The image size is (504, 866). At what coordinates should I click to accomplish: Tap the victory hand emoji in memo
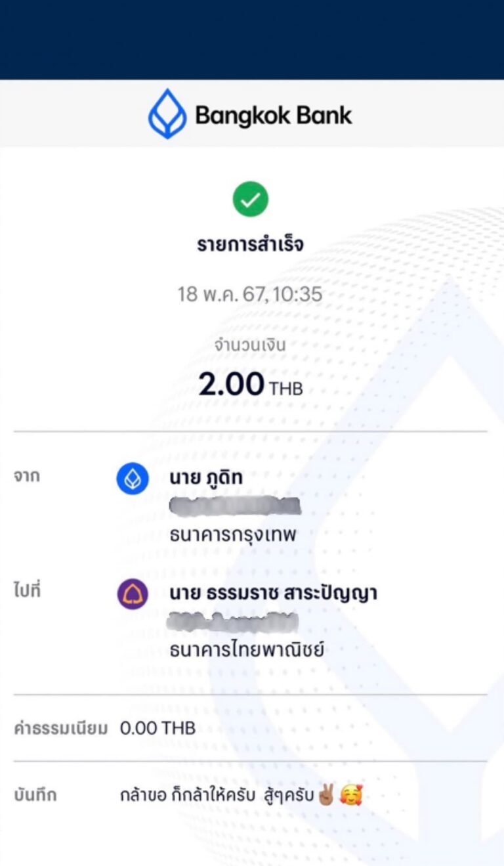point(326,795)
